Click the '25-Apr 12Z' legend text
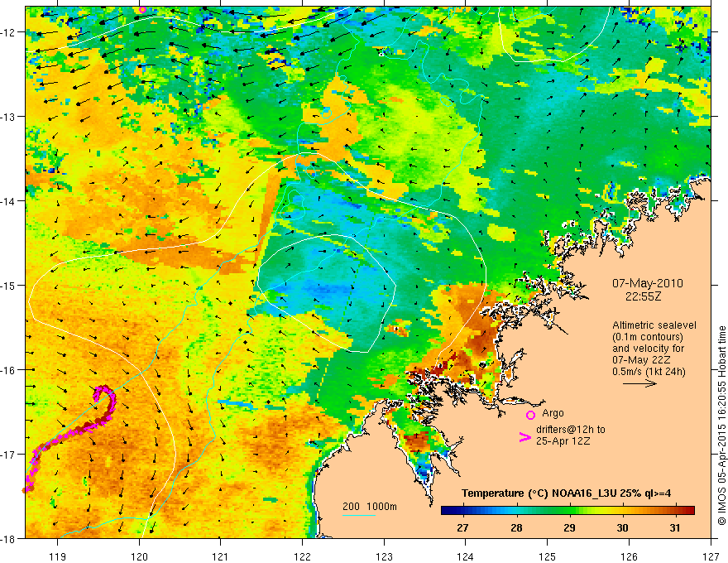Screen dimensions: 728x563 point(563,440)
